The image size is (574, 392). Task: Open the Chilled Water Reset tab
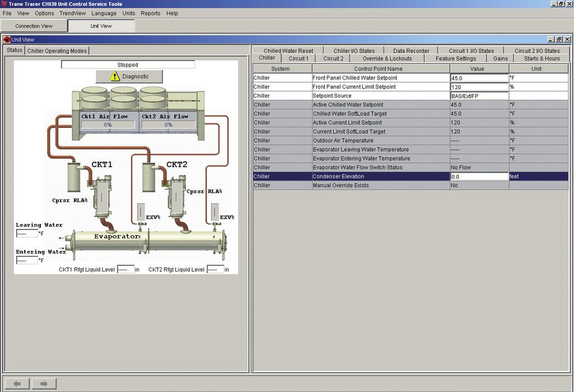pyautogui.click(x=288, y=51)
